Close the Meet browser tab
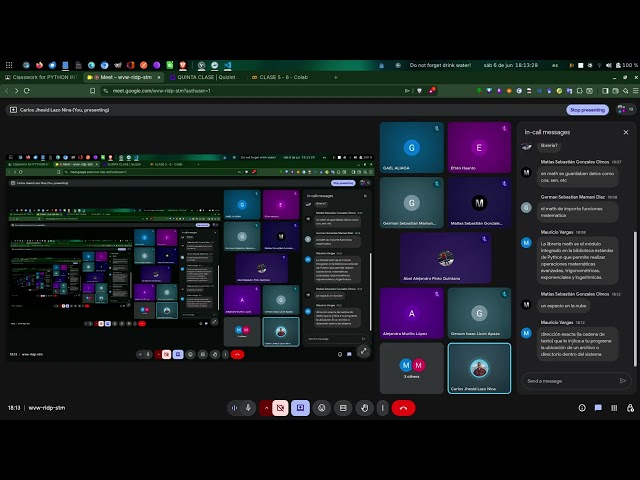 tap(159, 77)
